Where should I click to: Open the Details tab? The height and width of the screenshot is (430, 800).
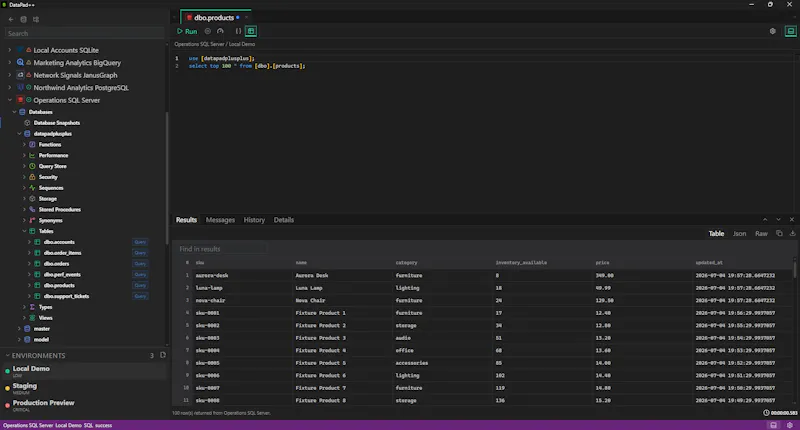click(x=284, y=220)
